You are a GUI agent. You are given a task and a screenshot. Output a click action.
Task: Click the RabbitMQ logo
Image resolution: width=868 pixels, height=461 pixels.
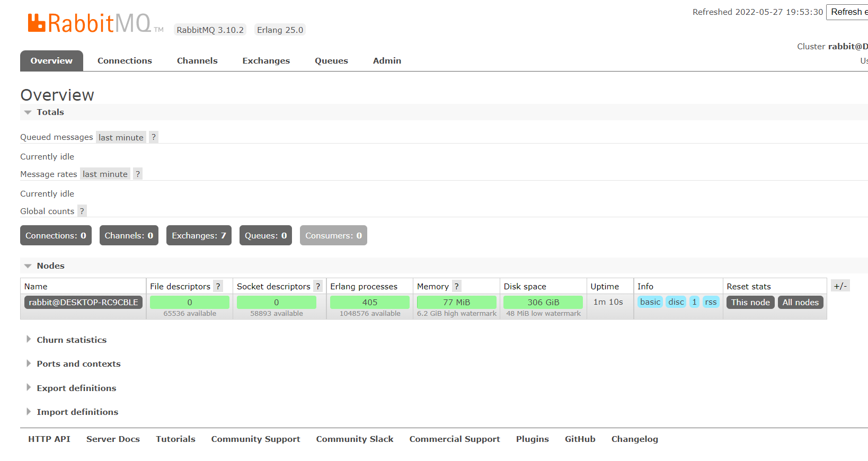tap(95, 23)
